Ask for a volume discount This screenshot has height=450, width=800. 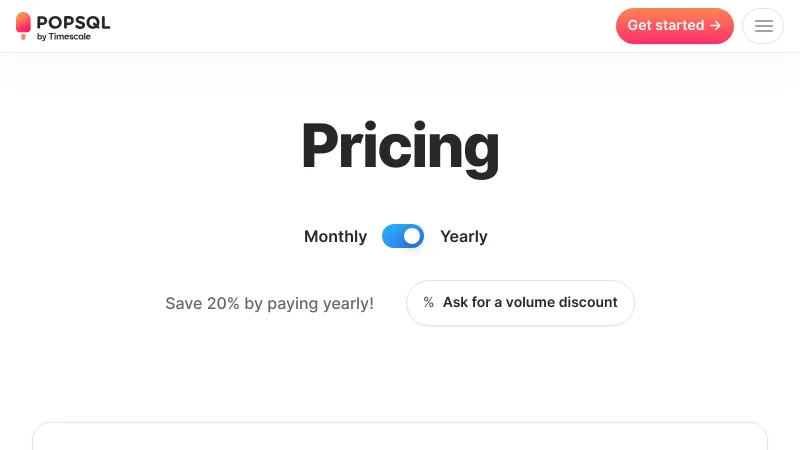(520, 302)
